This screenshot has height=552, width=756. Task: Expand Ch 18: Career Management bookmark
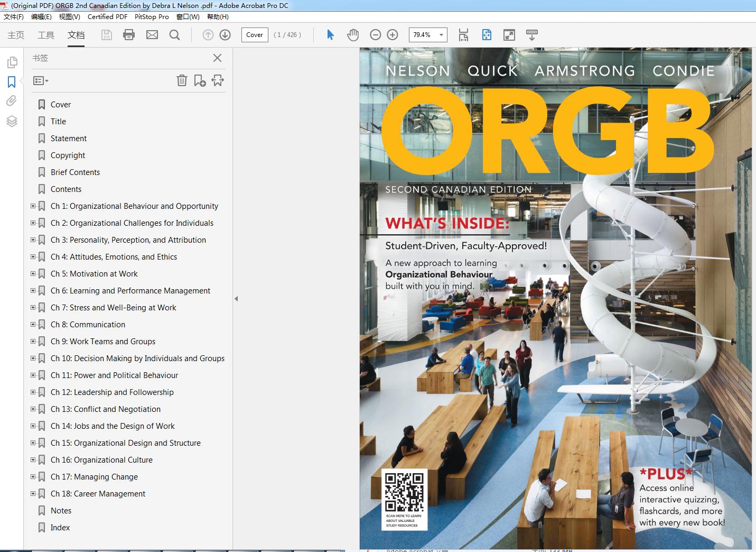click(33, 494)
